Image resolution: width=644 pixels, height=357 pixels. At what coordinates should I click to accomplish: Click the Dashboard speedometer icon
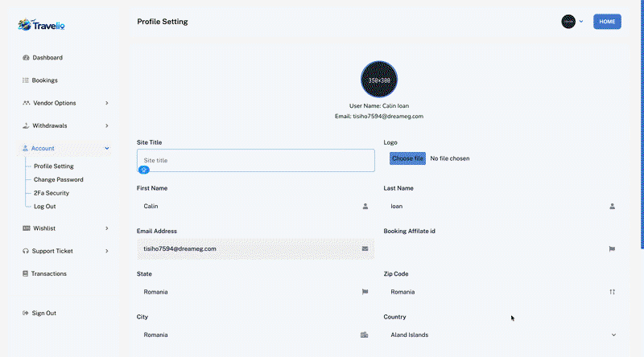coord(26,57)
